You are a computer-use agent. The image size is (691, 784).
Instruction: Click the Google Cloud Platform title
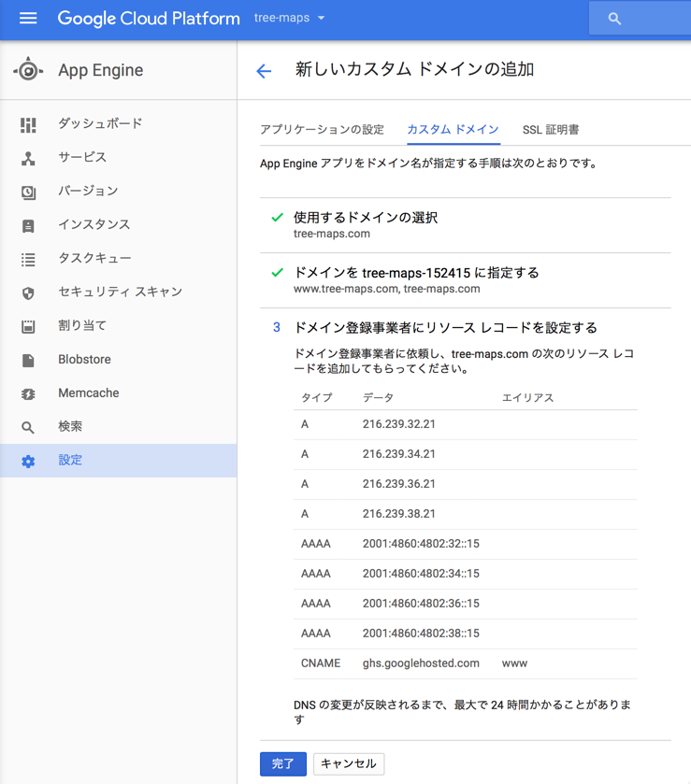[149, 19]
